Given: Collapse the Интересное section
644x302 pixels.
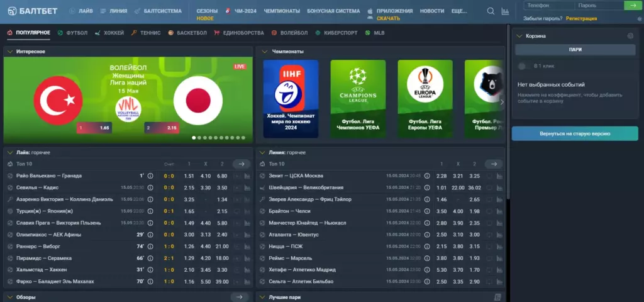Looking at the screenshot, I should (x=10, y=52).
